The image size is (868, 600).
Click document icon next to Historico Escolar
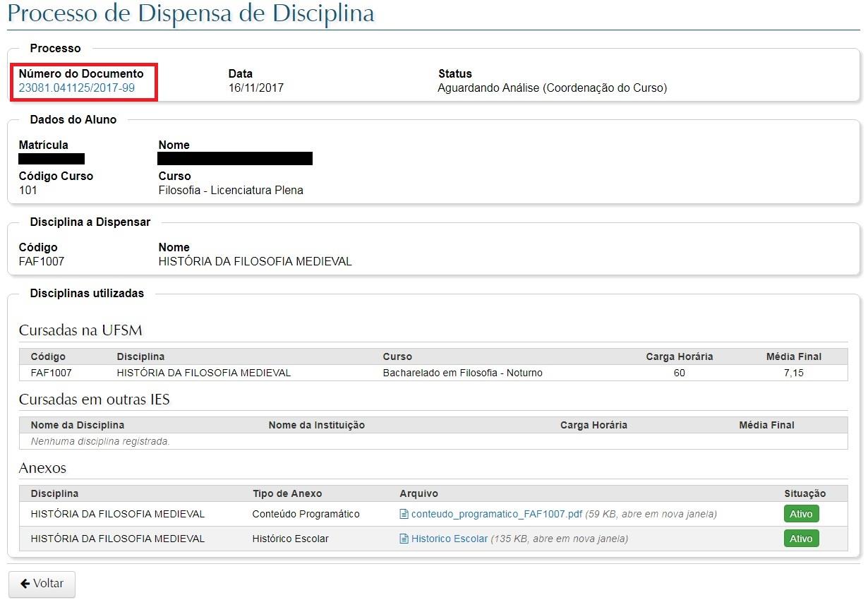pos(404,539)
